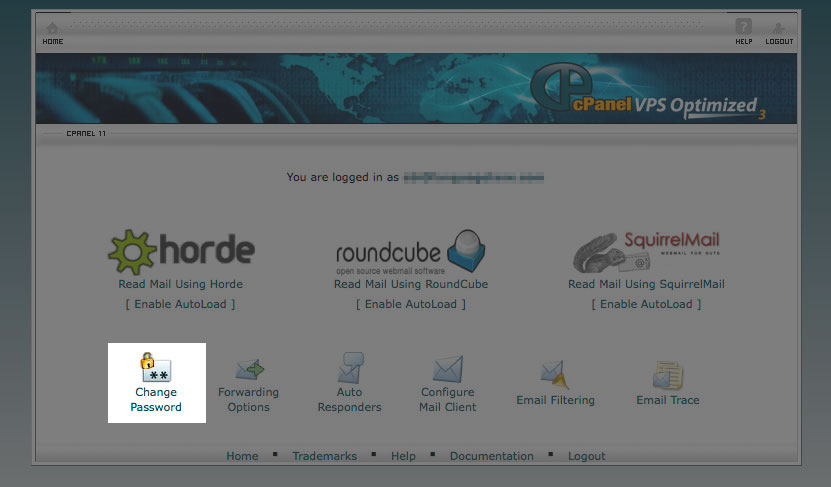
Task: Click the Configure Mail Client envelope icon
Action: click(x=448, y=369)
